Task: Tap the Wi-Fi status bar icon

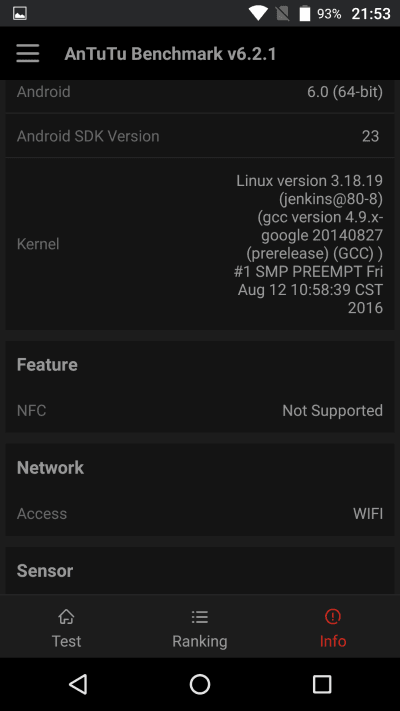Action: [x=258, y=13]
